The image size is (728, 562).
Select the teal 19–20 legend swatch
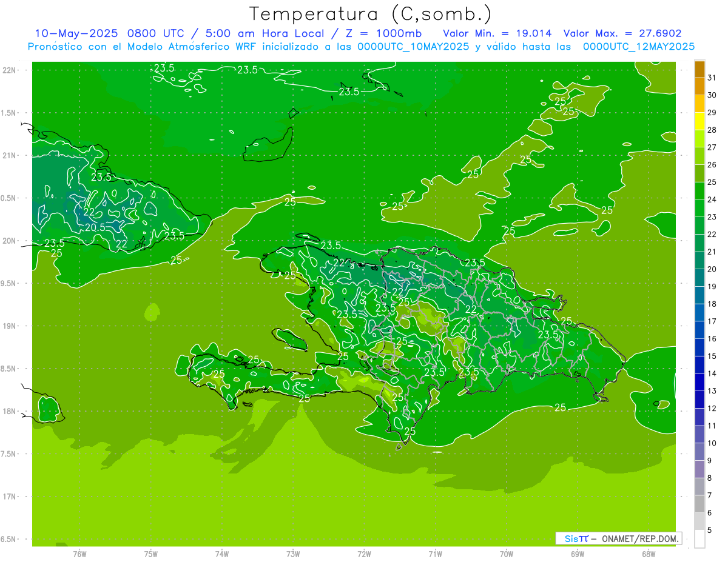tap(699, 278)
